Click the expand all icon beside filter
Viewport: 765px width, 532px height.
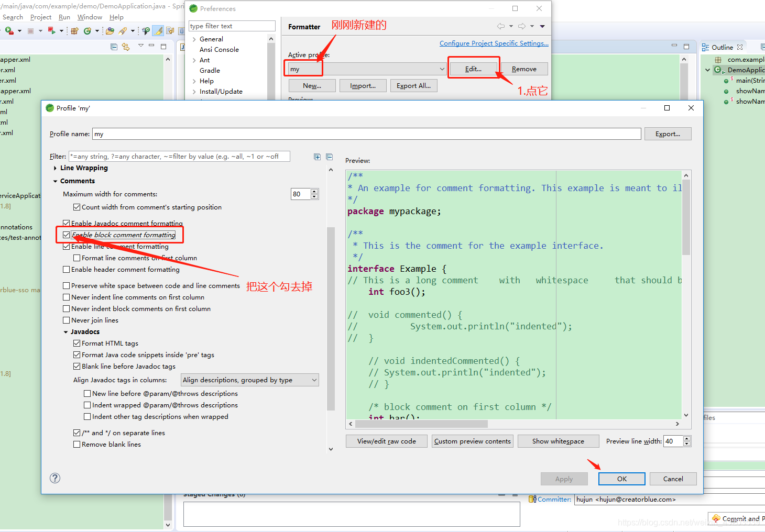(317, 157)
